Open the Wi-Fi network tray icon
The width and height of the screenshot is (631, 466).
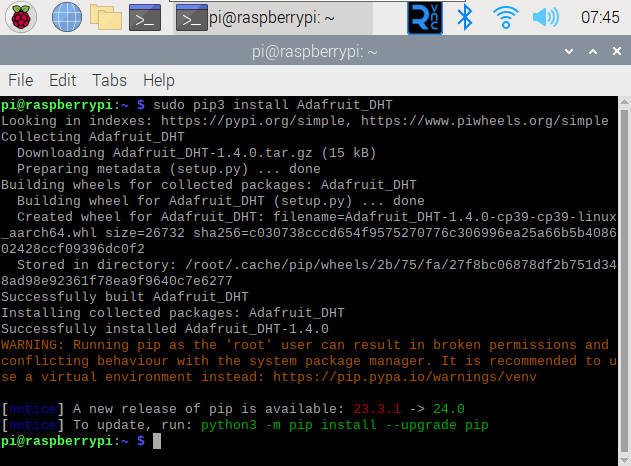(505, 18)
